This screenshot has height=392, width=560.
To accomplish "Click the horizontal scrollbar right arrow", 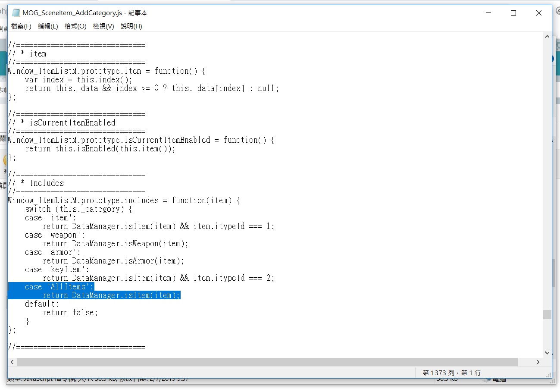I will tap(538, 362).
